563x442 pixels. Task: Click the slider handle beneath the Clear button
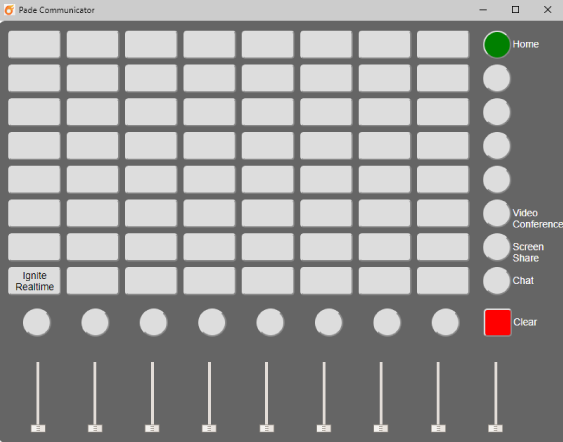click(x=495, y=428)
